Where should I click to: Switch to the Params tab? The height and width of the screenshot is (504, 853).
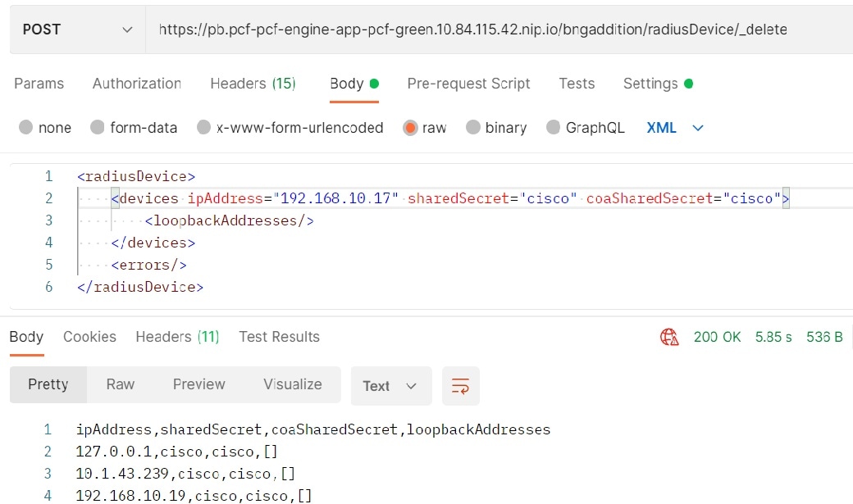point(39,84)
